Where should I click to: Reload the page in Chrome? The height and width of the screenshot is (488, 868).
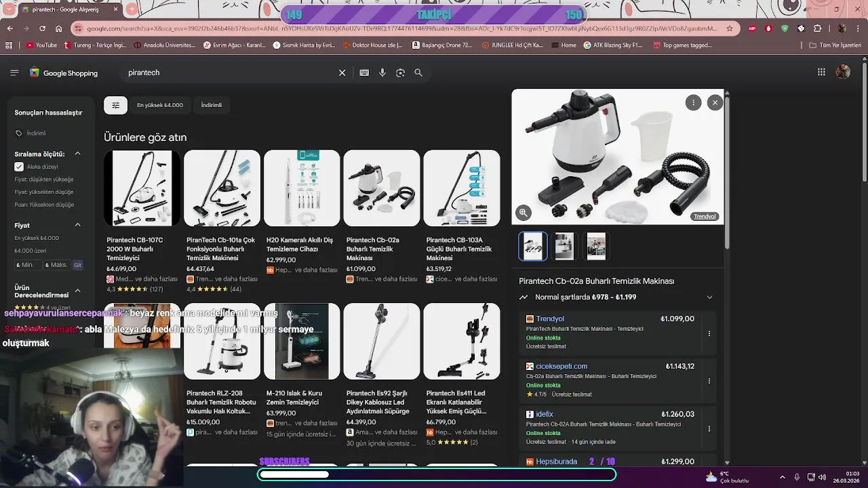click(x=42, y=28)
